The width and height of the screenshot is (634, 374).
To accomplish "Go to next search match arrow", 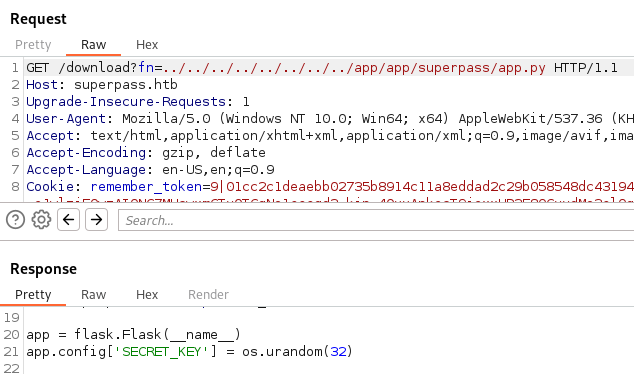I will coord(96,220).
